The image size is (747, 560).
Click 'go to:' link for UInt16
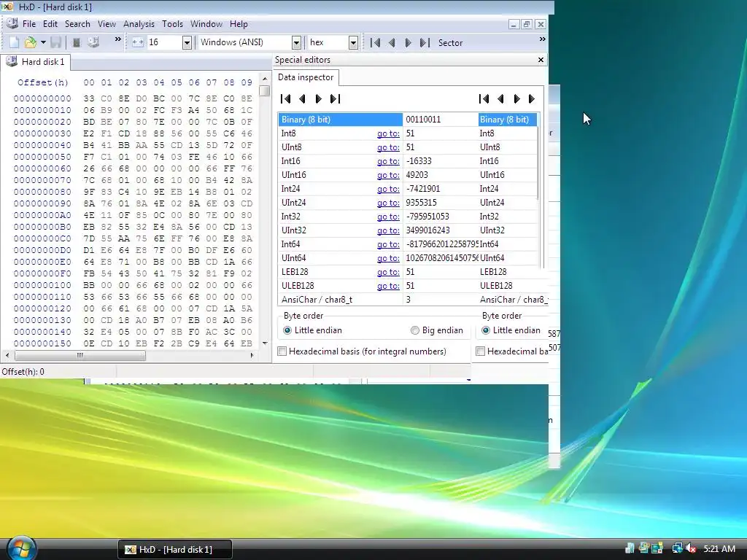(388, 175)
